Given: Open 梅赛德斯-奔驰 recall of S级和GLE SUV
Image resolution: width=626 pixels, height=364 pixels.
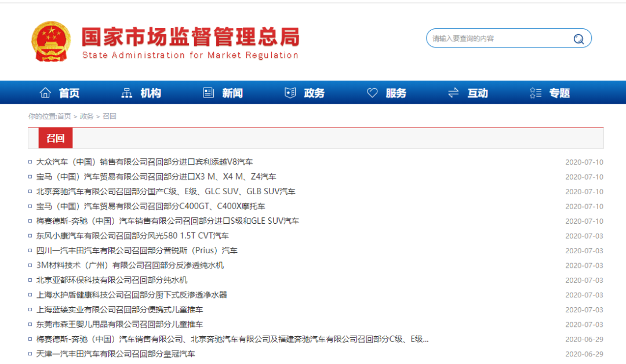Looking at the screenshot, I should click(168, 221).
